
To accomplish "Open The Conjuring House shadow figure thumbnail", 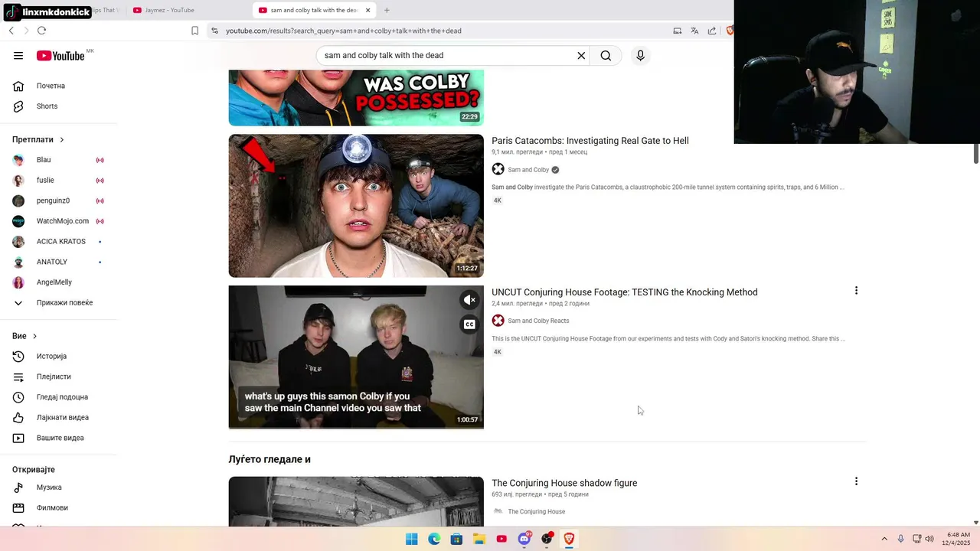I will (356, 501).
